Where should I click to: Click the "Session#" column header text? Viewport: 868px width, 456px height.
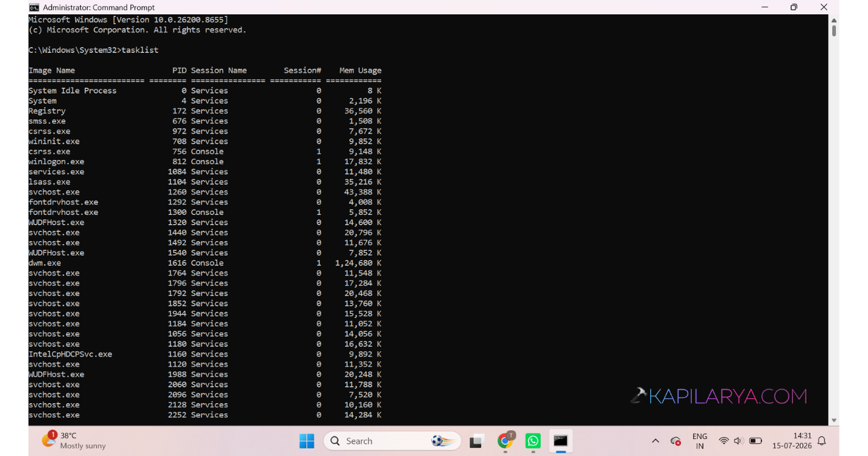(302, 70)
